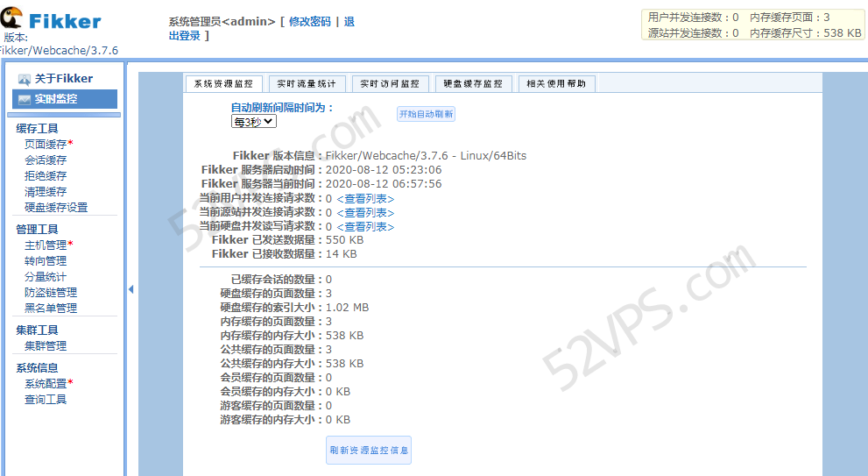Screen dimensions: 868x476
Task: Open 分量统计 in the sidebar
Action: click(x=46, y=276)
